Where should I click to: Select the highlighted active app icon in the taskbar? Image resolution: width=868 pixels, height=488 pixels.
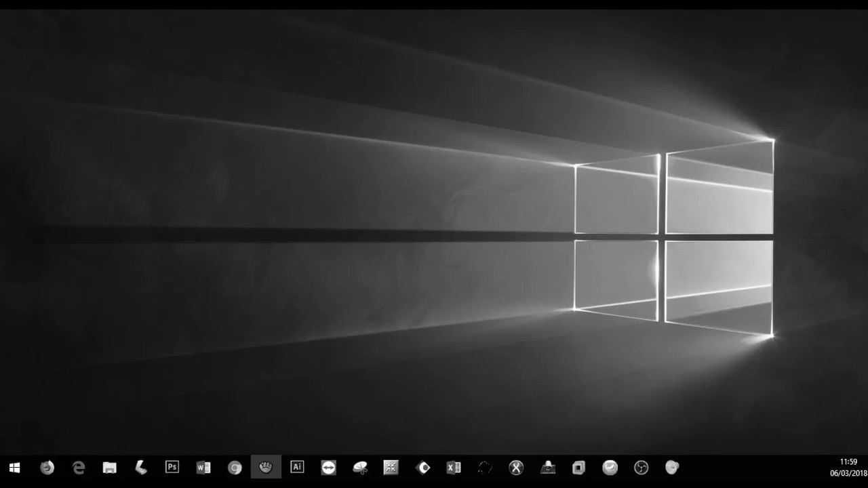[266, 467]
